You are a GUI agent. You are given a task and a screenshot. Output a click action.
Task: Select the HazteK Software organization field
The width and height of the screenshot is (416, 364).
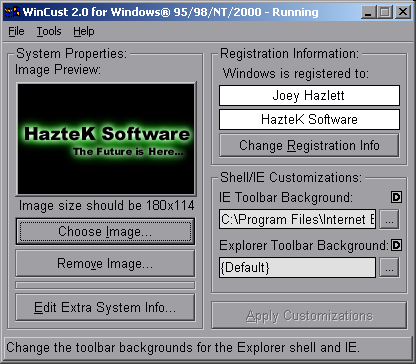point(309,119)
